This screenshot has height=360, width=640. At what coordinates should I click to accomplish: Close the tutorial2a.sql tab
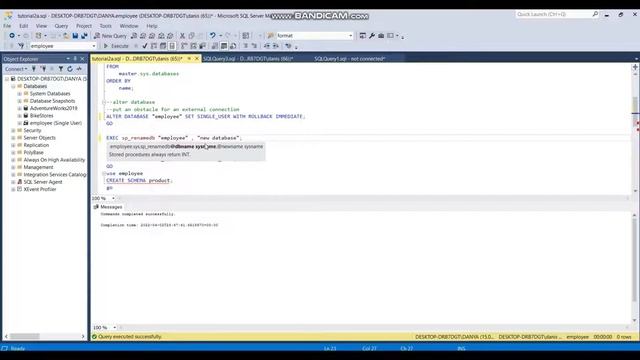point(196,59)
